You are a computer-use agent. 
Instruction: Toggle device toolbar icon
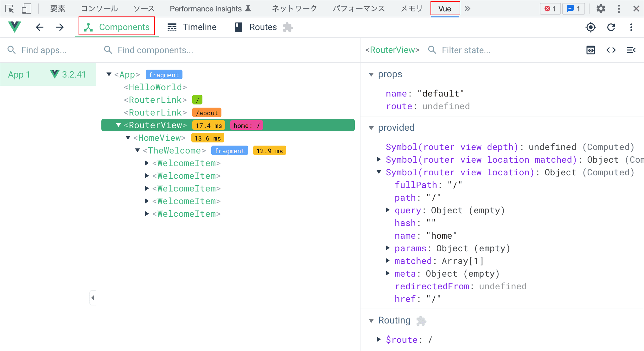[26, 9]
